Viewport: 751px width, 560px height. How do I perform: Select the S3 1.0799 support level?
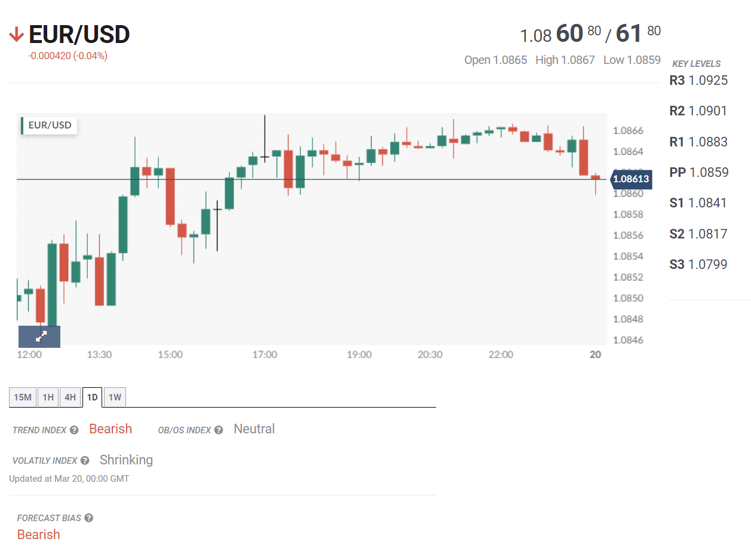point(698,264)
